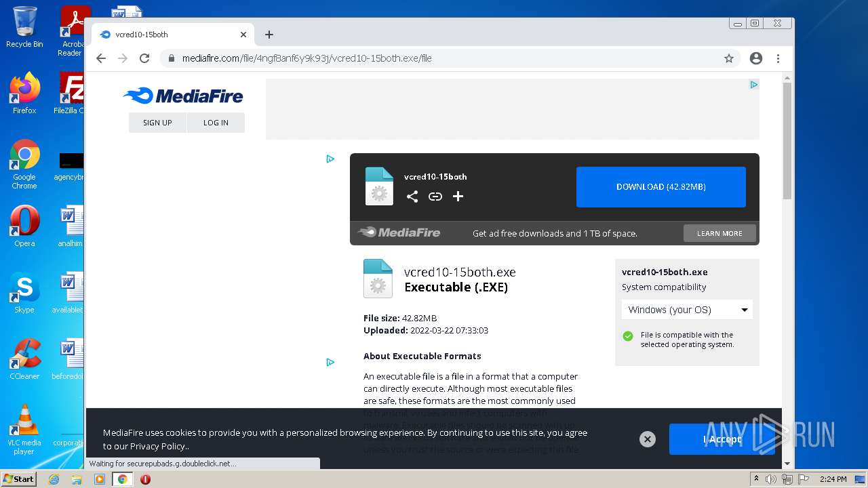Click the SIGN UP button
The image size is (868, 488).
point(157,123)
